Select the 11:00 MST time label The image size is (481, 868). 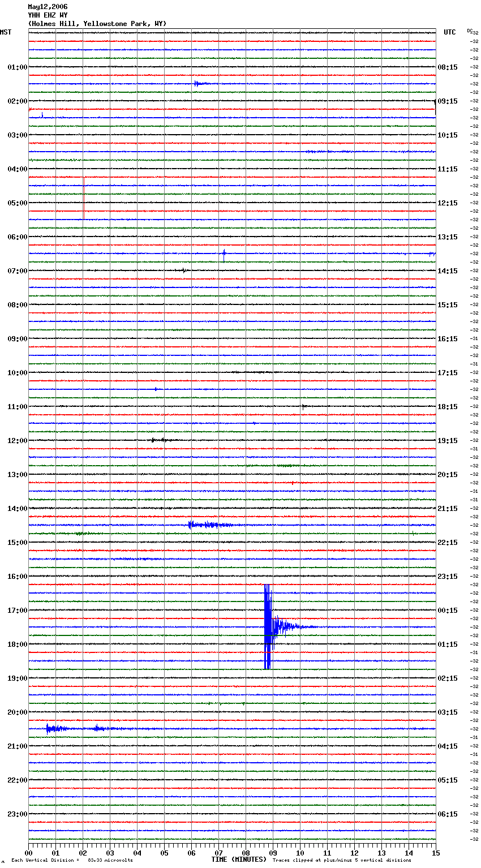coord(18,407)
